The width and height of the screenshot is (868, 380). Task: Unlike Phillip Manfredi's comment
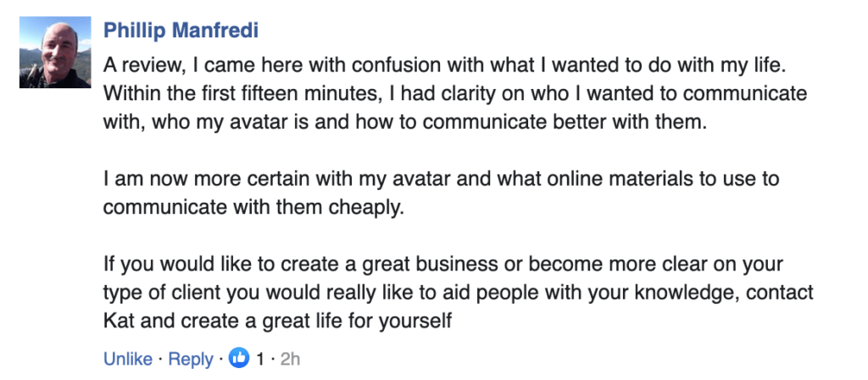click(127, 359)
